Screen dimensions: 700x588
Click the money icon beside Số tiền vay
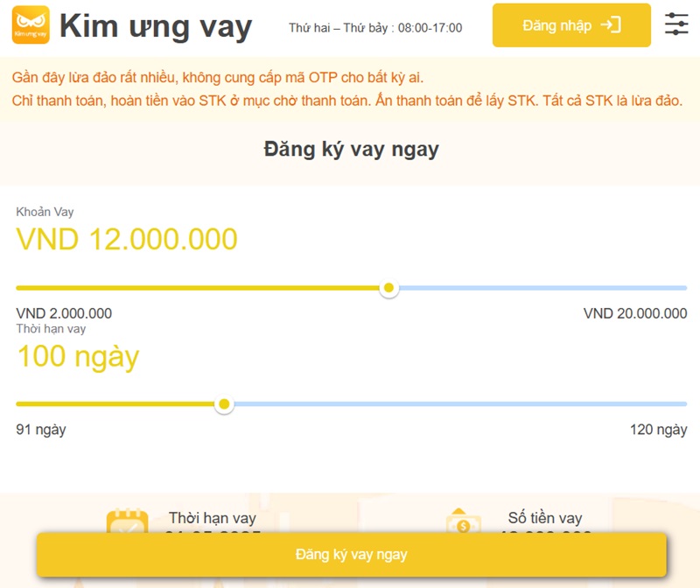463,521
